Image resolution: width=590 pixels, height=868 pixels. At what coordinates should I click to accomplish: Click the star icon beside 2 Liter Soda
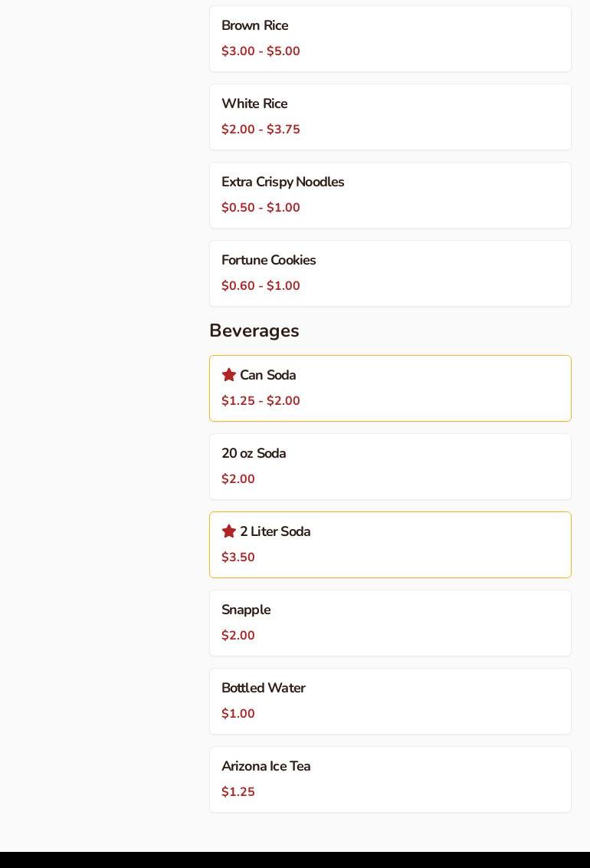click(228, 531)
